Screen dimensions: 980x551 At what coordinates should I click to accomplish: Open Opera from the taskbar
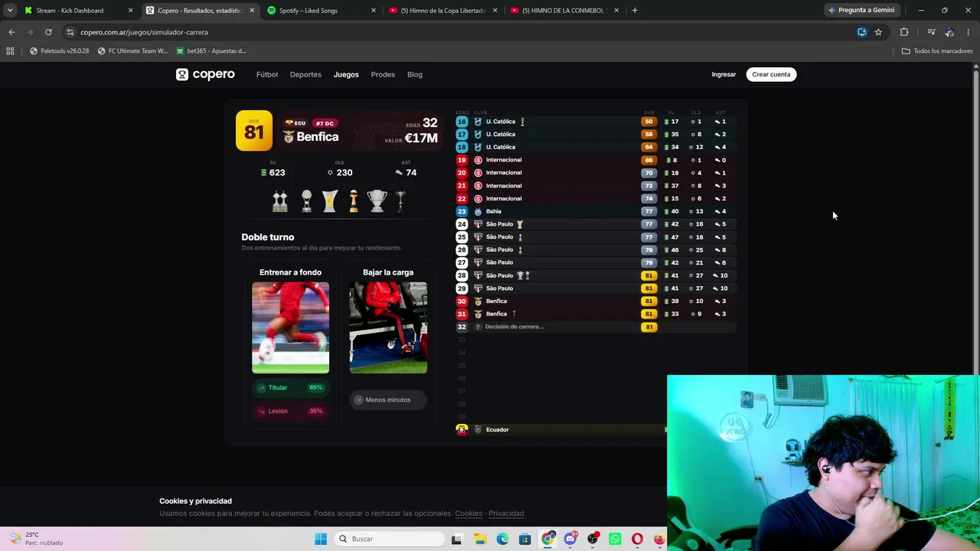(x=637, y=539)
